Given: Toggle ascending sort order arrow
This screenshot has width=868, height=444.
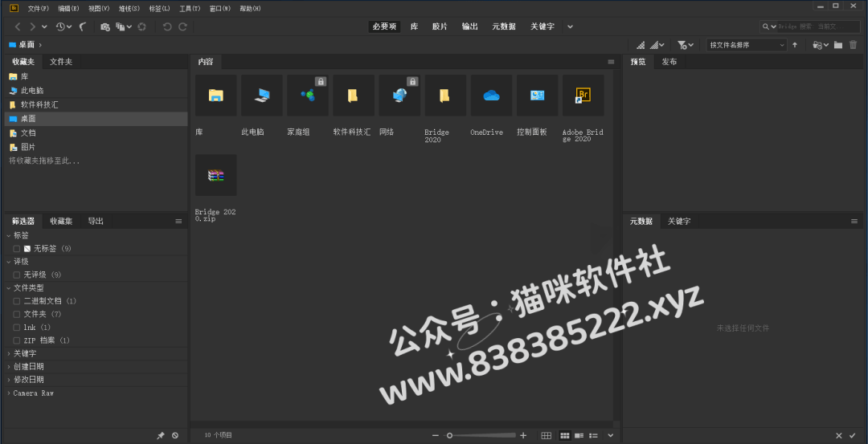Looking at the screenshot, I should click(795, 45).
